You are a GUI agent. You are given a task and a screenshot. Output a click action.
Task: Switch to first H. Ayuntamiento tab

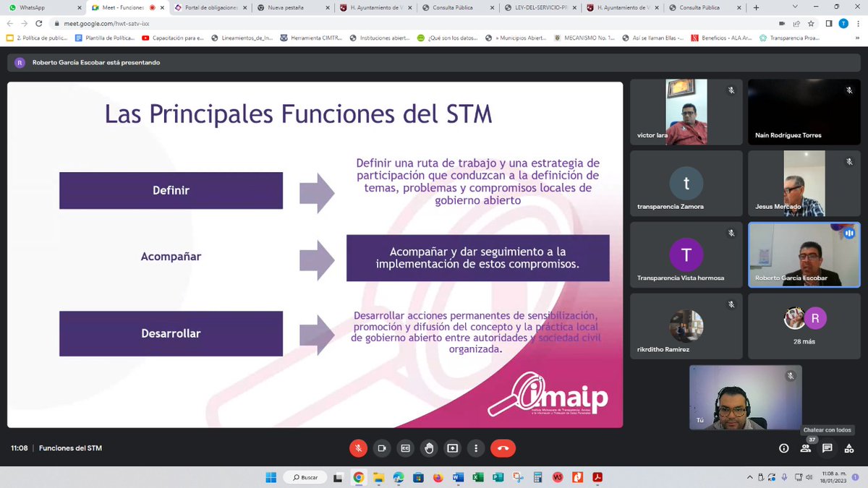coord(375,7)
